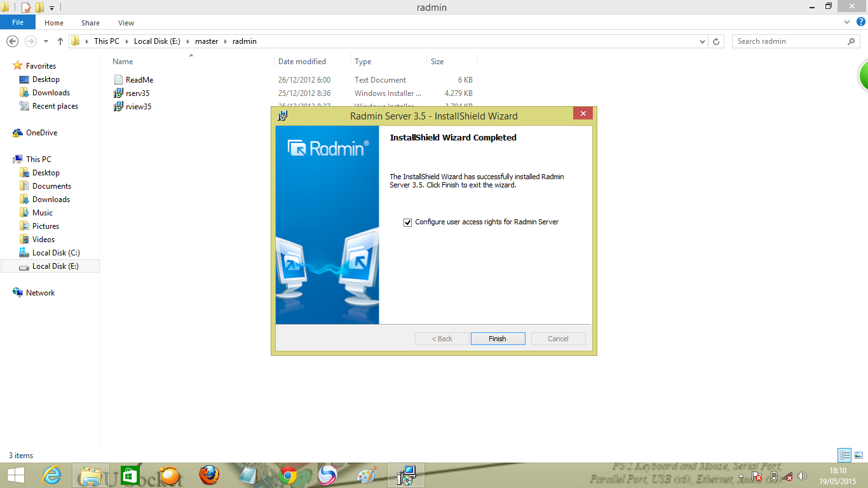Open OneDrive in the navigation pane
The height and width of the screenshot is (488, 868).
tap(41, 133)
